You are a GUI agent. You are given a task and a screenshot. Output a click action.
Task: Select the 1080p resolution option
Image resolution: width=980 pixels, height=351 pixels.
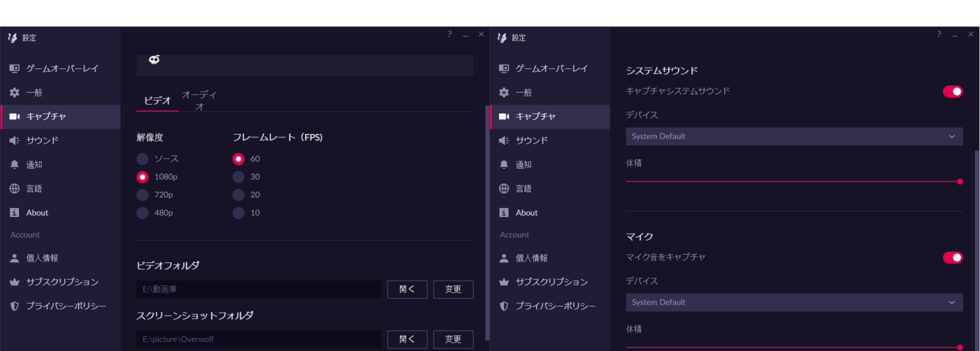coord(143,177)
